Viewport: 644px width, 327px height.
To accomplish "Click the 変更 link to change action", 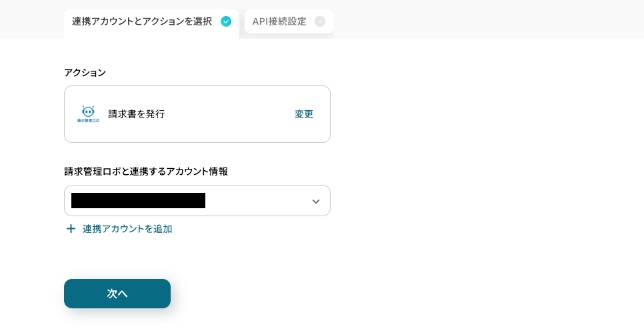I will pos(304,114).
